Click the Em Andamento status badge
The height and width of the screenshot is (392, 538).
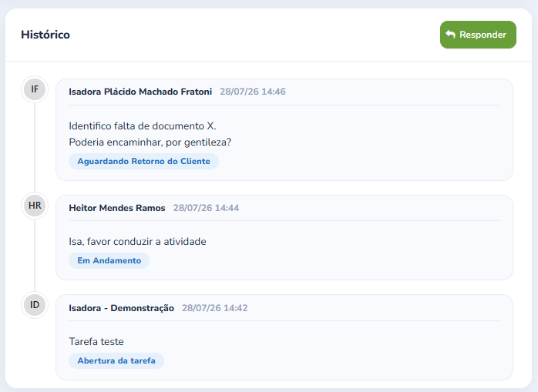click(x=109, y=260)
